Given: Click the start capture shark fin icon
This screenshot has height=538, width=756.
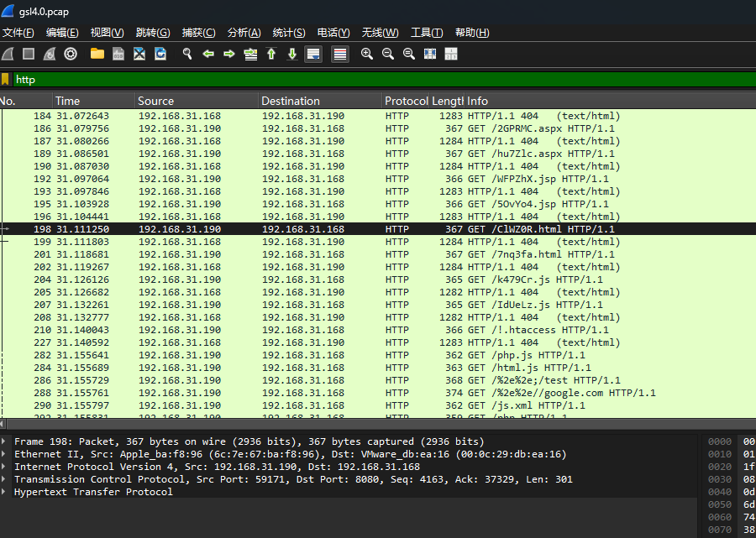Looking at the screenshot, I should 8,54.
